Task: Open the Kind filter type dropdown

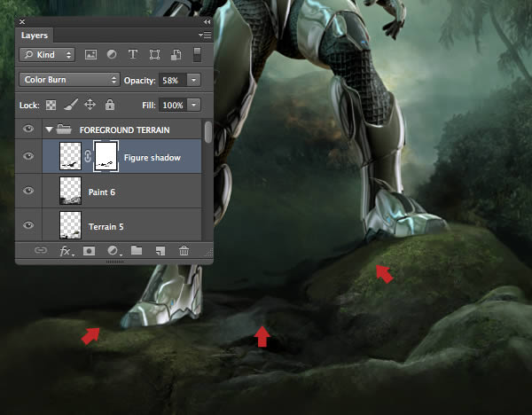Action: 47,55
